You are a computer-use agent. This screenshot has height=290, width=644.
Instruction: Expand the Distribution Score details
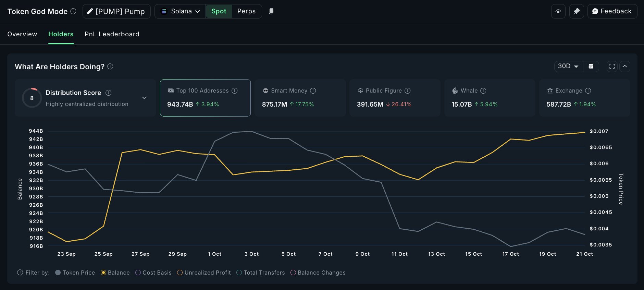(144, 98)
